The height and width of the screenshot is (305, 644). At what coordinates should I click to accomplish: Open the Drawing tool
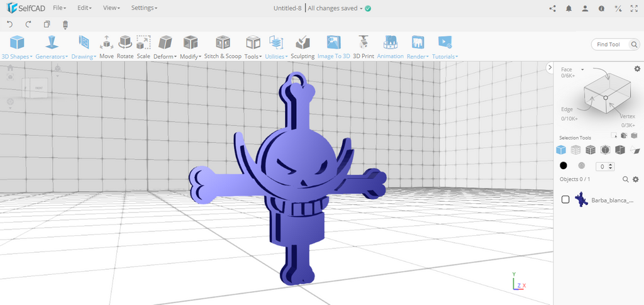tap(84, 47)
